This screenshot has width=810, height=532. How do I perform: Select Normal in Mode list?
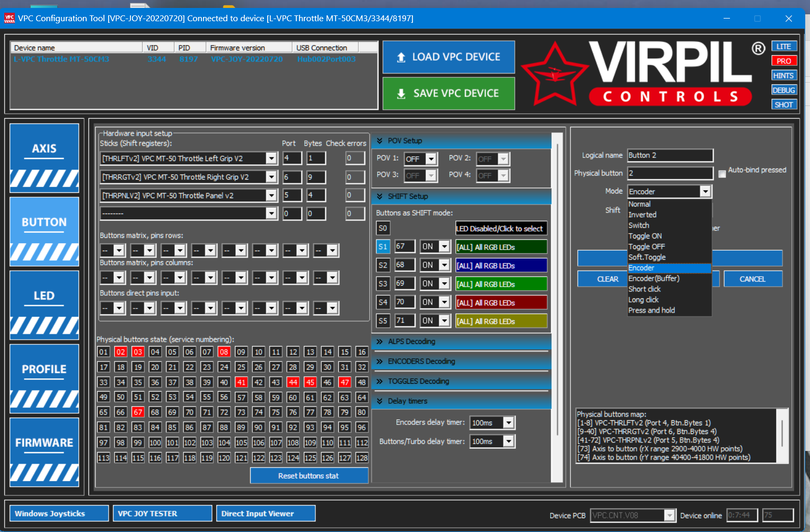[x=669, y=205]
